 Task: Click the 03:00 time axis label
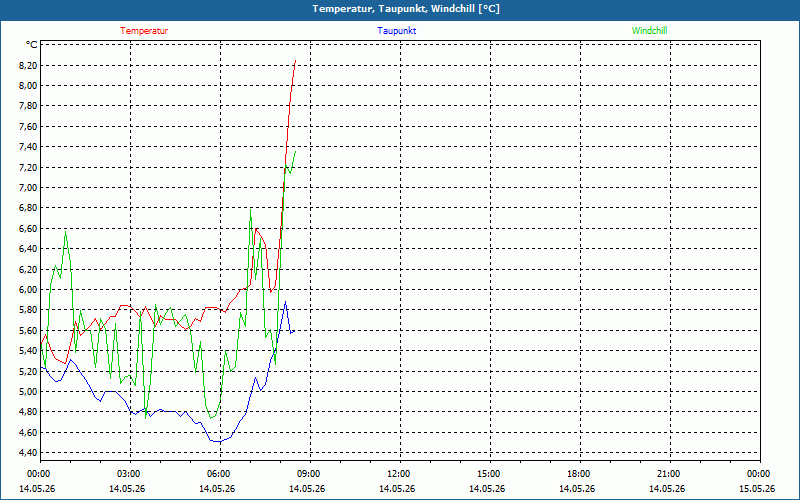tap(127, 474)
